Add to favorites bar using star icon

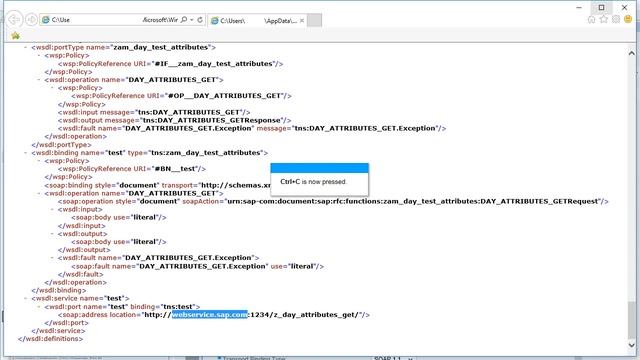tap(16, 36)
